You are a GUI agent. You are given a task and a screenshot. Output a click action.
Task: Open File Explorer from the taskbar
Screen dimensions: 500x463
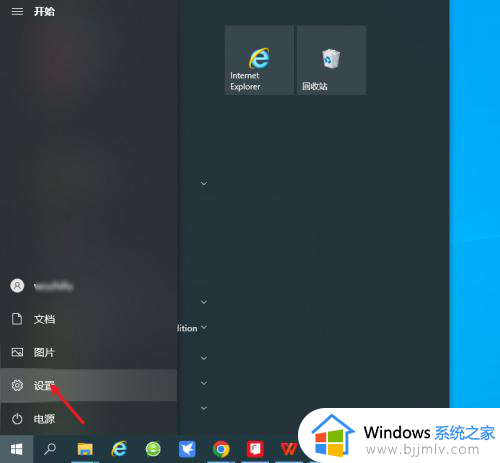tap(85, 449)
